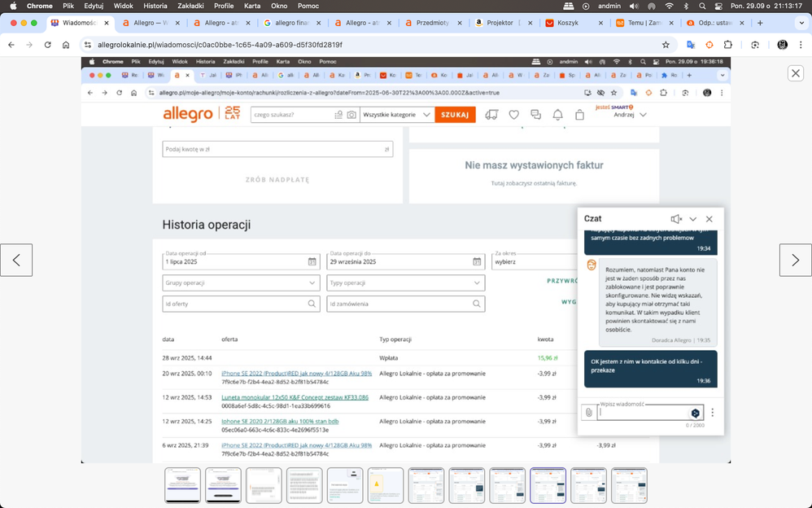Image resolution: width=812 pixels, height=508 pixels.
Task: Open a new tab with the plus button
Action: click(760, 23)
